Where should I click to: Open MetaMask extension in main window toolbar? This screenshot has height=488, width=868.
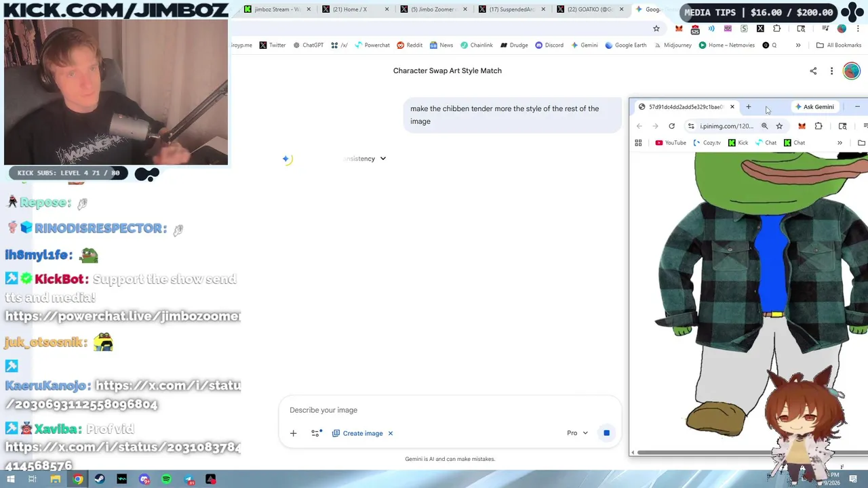coord(679,28)
